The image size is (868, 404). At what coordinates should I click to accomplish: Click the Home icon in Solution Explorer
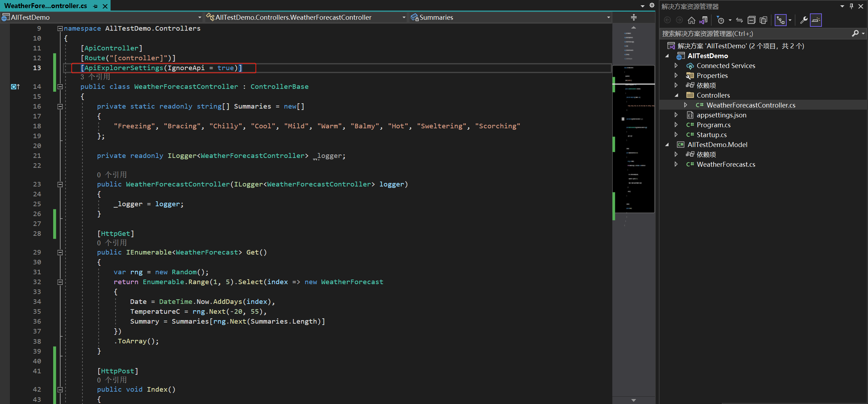click(x=692, y=20)
